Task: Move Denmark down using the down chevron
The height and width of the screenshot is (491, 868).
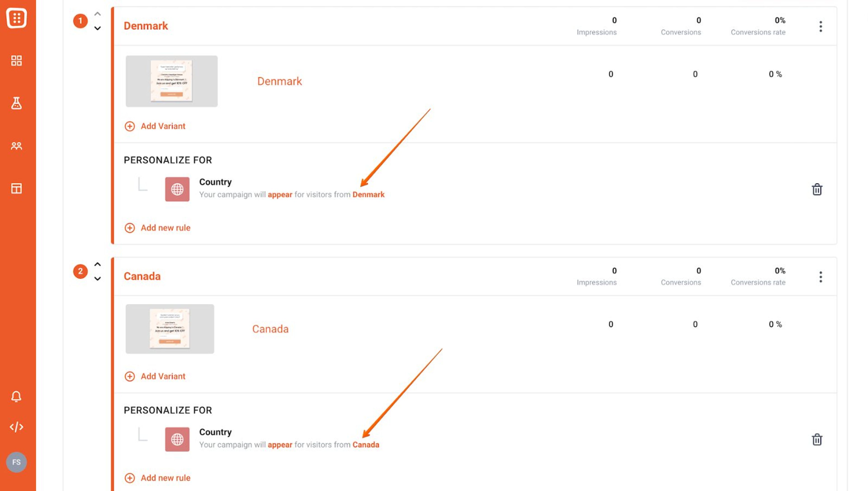Action: 97,28
